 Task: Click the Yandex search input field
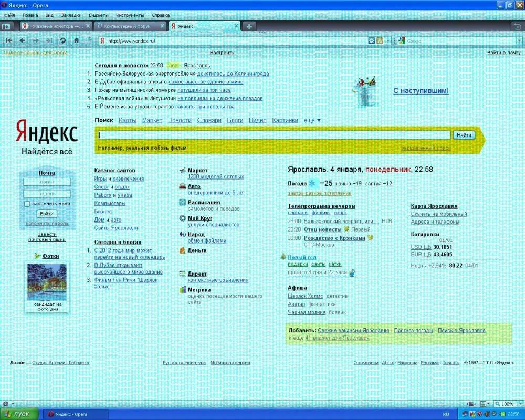click(x=274, y=134)
